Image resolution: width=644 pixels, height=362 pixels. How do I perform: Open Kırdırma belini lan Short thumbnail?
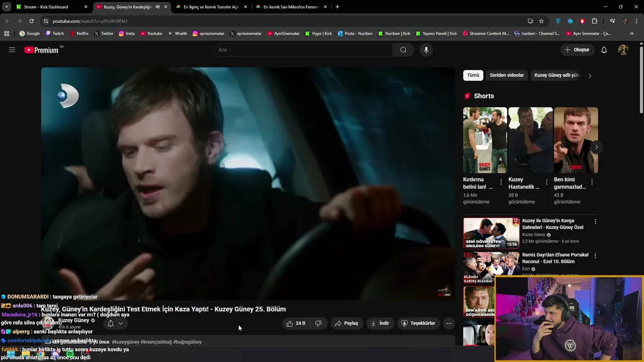pos(485,140)
